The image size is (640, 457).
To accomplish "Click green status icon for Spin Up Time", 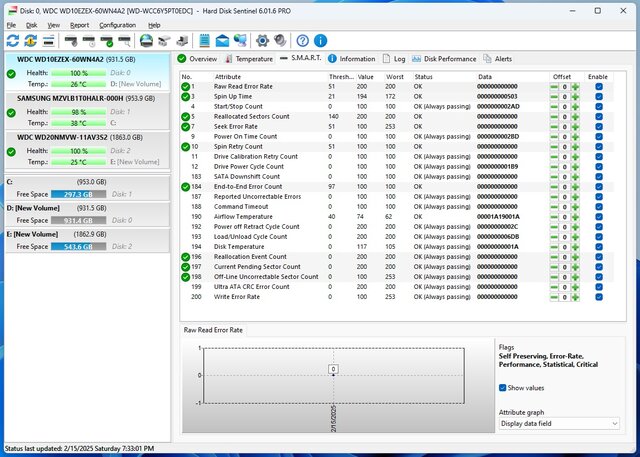I will coord(186,97).
